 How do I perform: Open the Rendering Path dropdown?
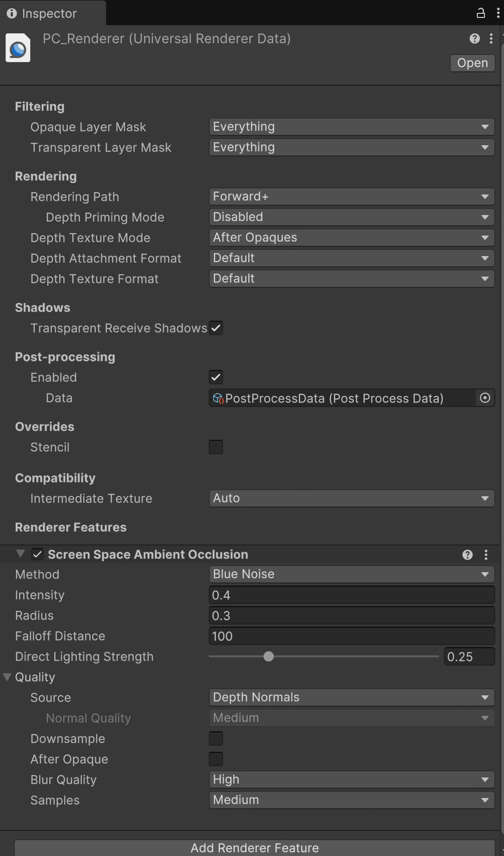(x=352, y=197)
